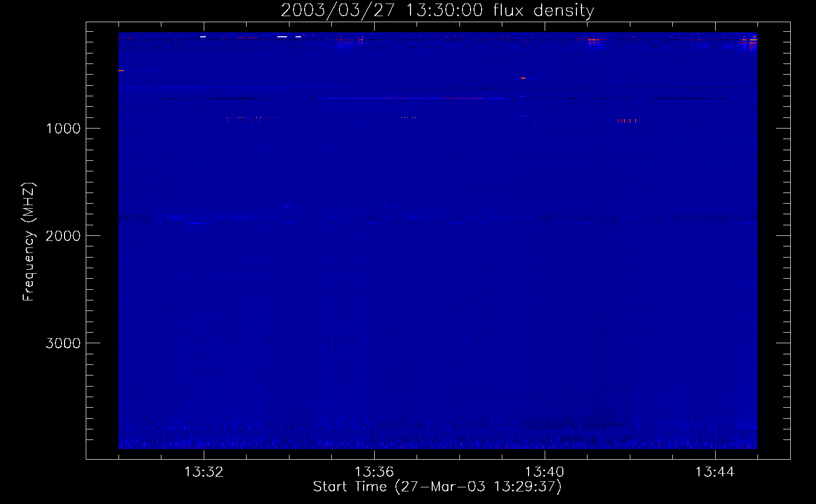Click the white dash above 13:32 at spectrogram top

[x=203, y=37]
